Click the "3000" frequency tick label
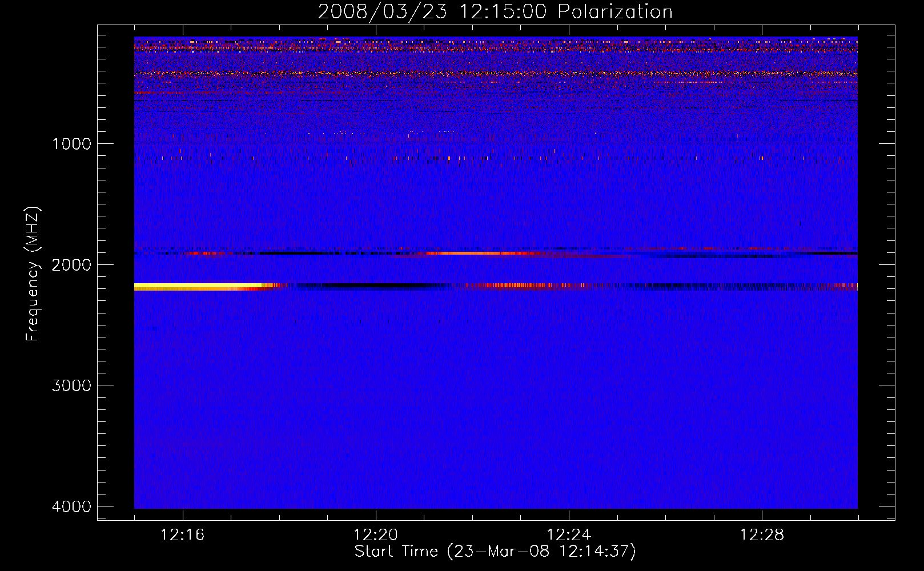Screen dimensions: 924x571 (x=71, y=385)
